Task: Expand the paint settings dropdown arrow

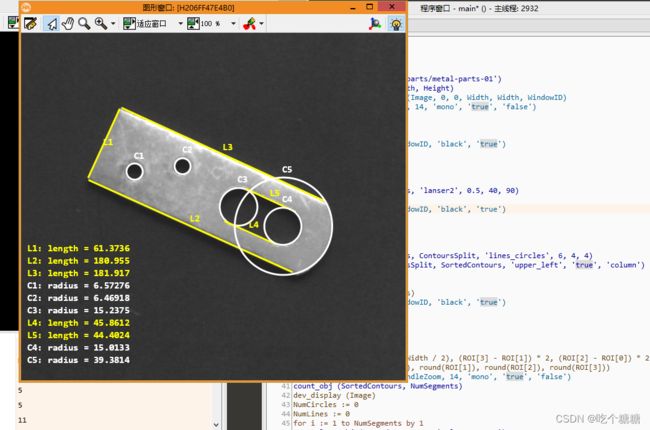Action: pyautogui.click(x=262, y=24)
